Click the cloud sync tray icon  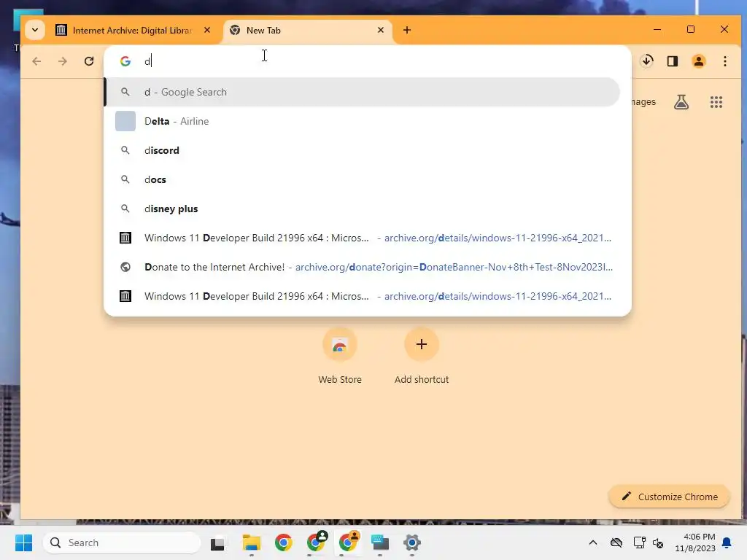616,542
